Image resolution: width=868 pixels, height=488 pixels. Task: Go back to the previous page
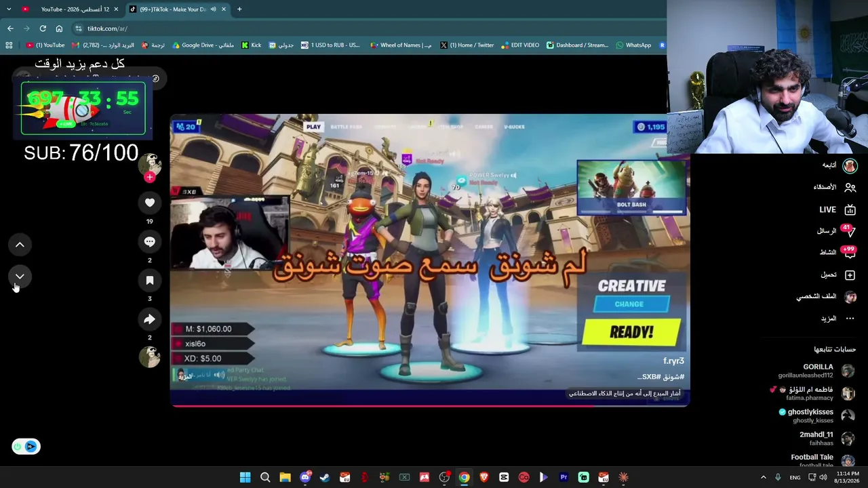10,28
